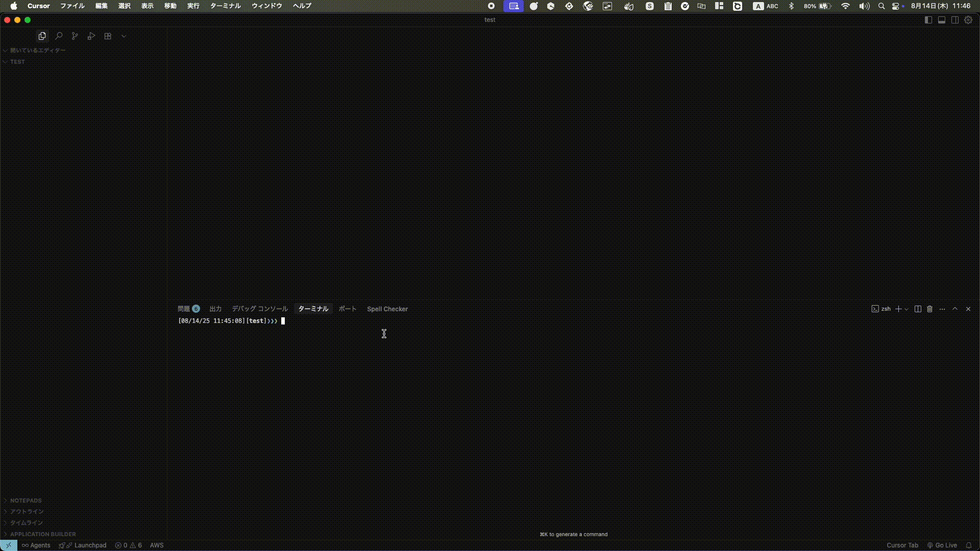The image size is (980, 551).
Task: Expand the additional views chevron in sidebar
Action: point(124,36)
